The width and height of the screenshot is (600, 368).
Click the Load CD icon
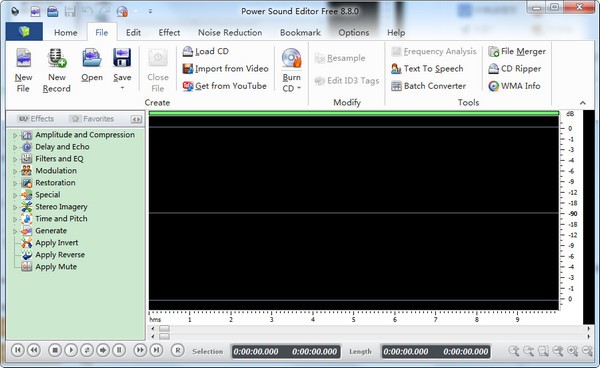tap(188, 51)
